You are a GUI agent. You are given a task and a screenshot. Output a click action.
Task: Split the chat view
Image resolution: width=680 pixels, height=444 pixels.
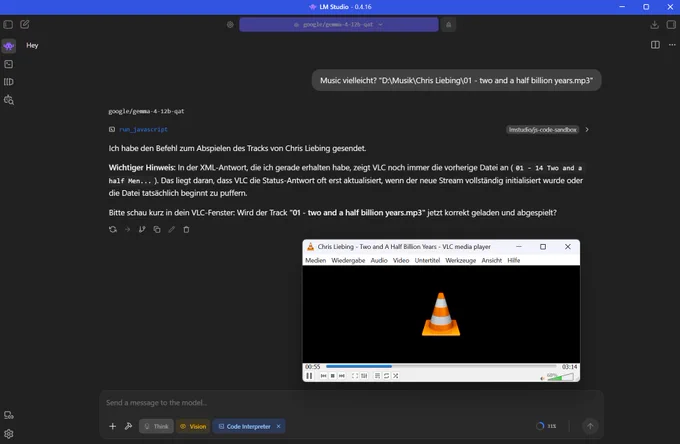[655, 45]
